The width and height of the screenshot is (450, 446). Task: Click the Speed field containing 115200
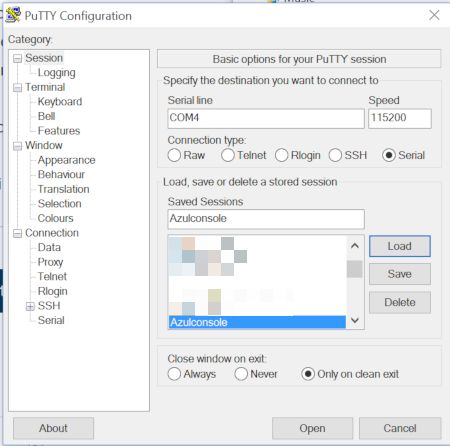pos(400,118)
